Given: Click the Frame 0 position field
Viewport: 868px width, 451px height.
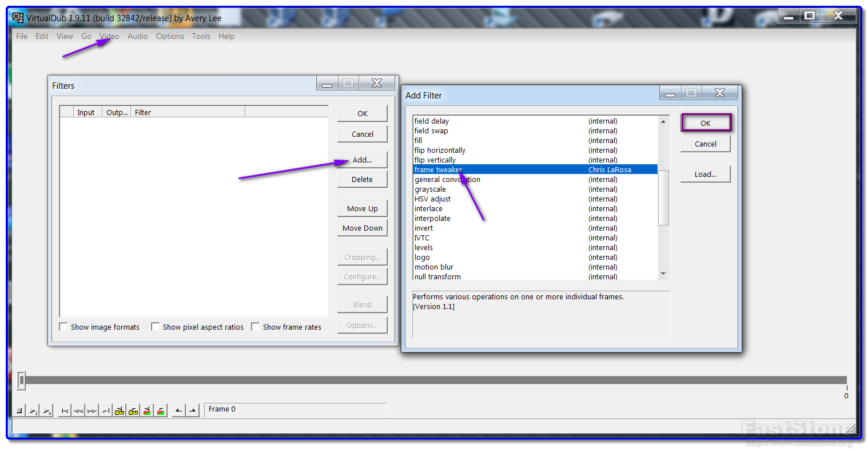Looking at the screenshot, I should pyautogui.click(x=295, y=409).
